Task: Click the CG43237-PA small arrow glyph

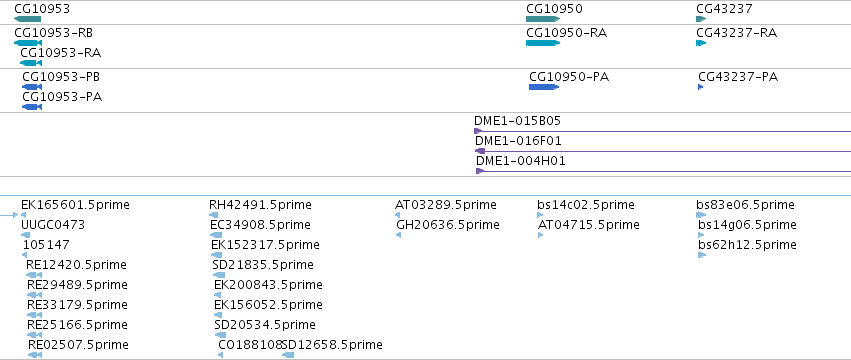Action: point(701,87)
